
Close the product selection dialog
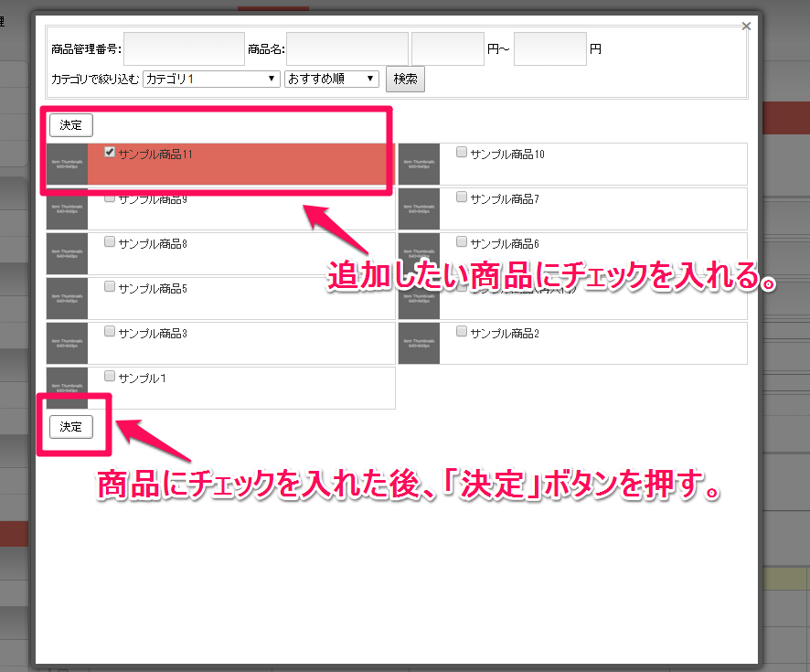(746, 27)
